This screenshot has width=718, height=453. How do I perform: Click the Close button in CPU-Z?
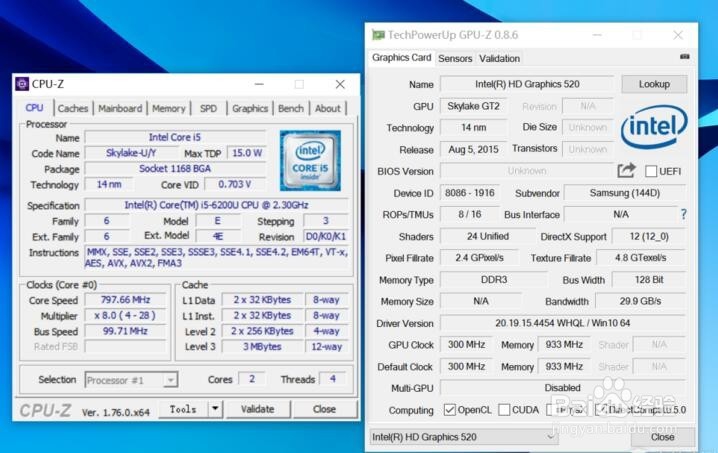[324, 409]
